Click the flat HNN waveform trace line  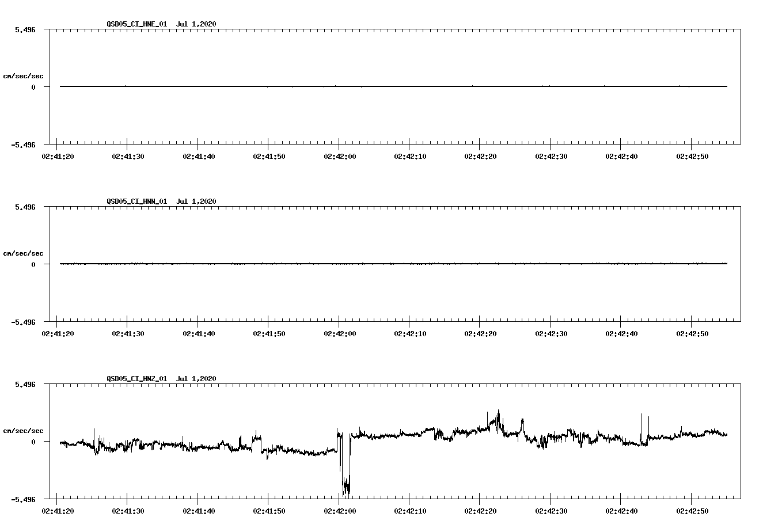pos(393,264)
